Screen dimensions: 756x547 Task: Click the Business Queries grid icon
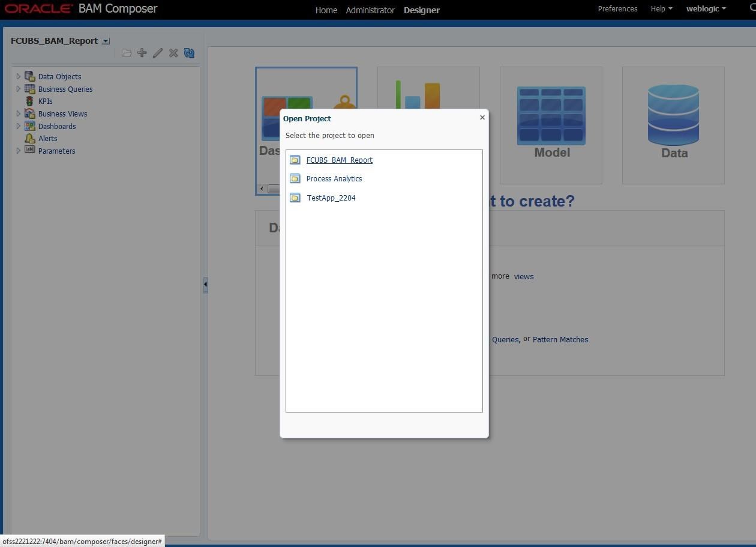tap(29, 89)
